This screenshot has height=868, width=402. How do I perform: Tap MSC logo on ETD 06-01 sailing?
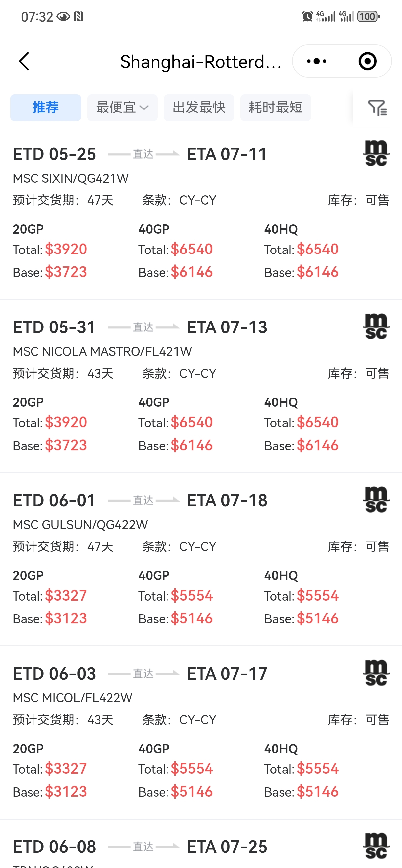coord(376,500)
